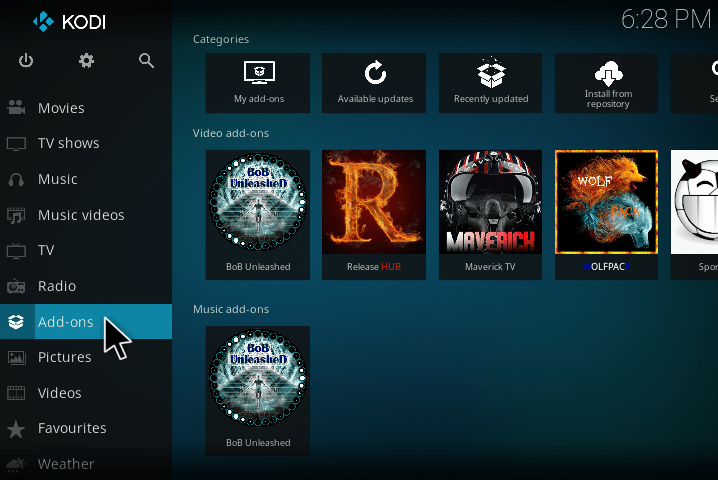Click the power icon
The width and height of the screenshot is (718, 480).
26,60
